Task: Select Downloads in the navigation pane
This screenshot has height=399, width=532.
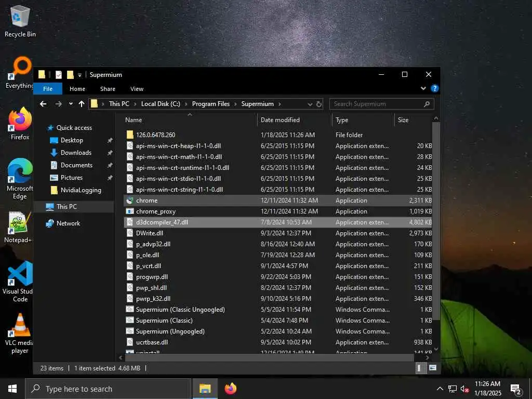Action: click(76, 153)
